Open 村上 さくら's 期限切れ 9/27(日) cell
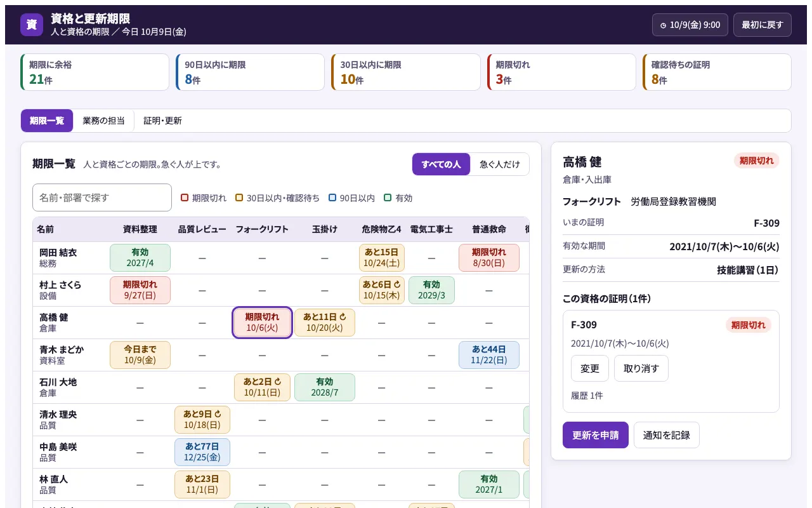Image resolution: width=812 pixels, height=508 pixels. (140, 290)
